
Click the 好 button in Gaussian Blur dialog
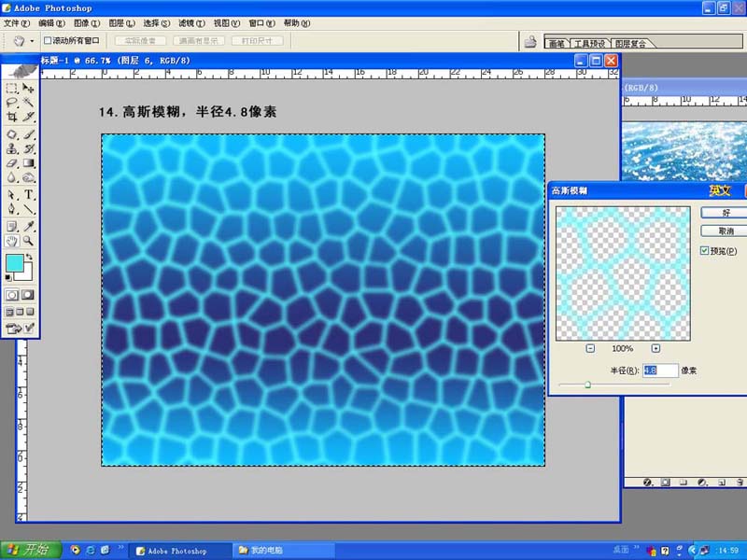tap(725, 213)
